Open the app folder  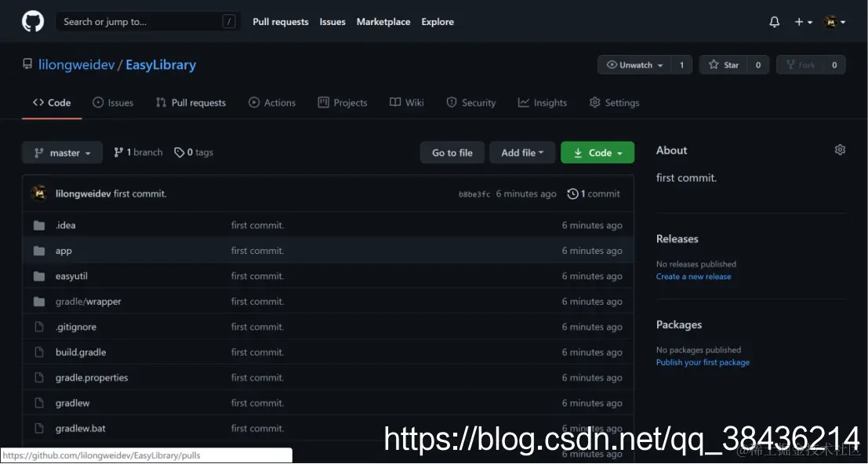64,251
